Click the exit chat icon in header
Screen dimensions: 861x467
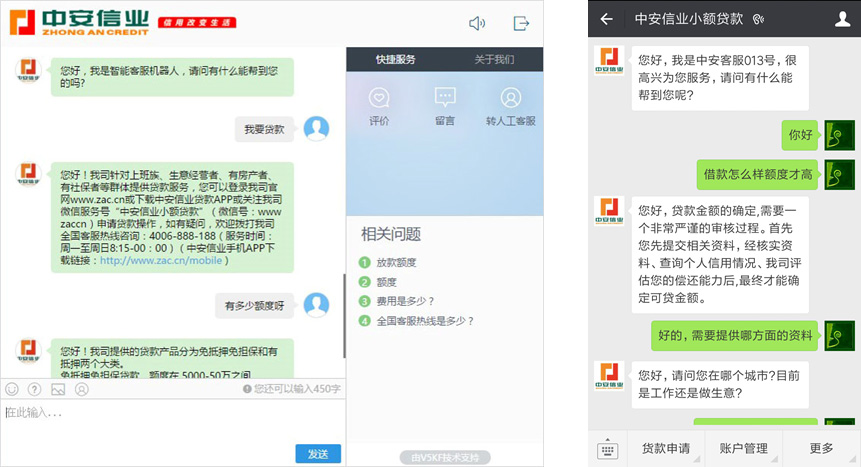point(520,23)
